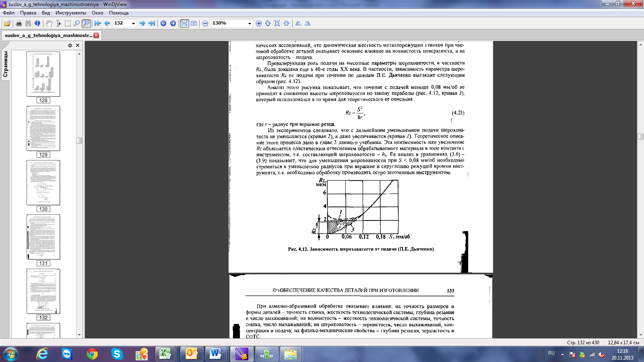Show document information via blue info icon
Screen dimensions: 644x362
point(37,23)
